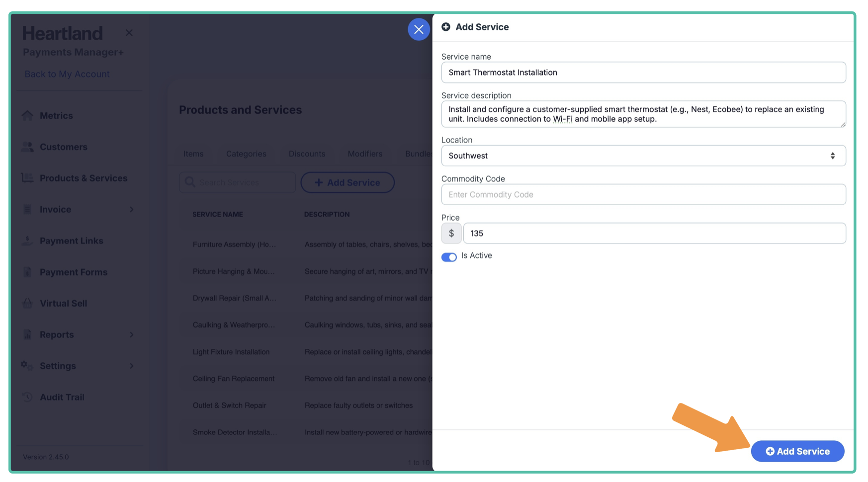Expand the Invoice submenu chevron
The width and height of the screenshot is (868, 482).
coord(132,209)
